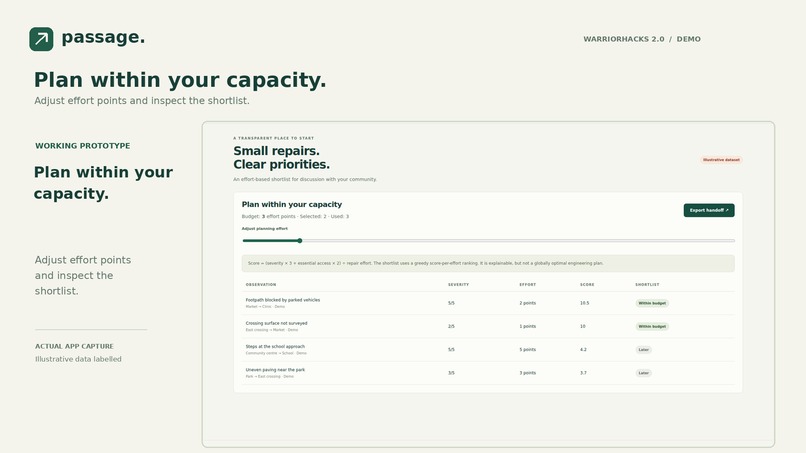Click the passage. brand name

pyautogui.click(x=103, y=37)
